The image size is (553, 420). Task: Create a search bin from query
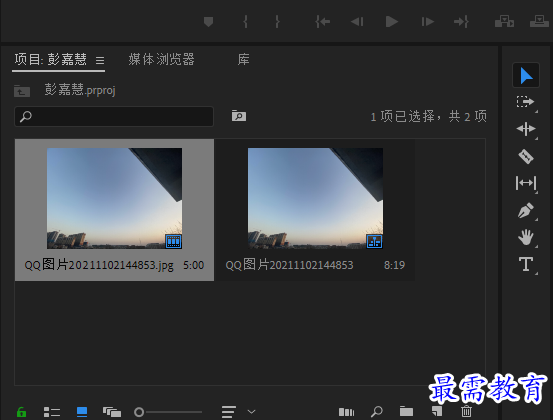pos(239,116)
